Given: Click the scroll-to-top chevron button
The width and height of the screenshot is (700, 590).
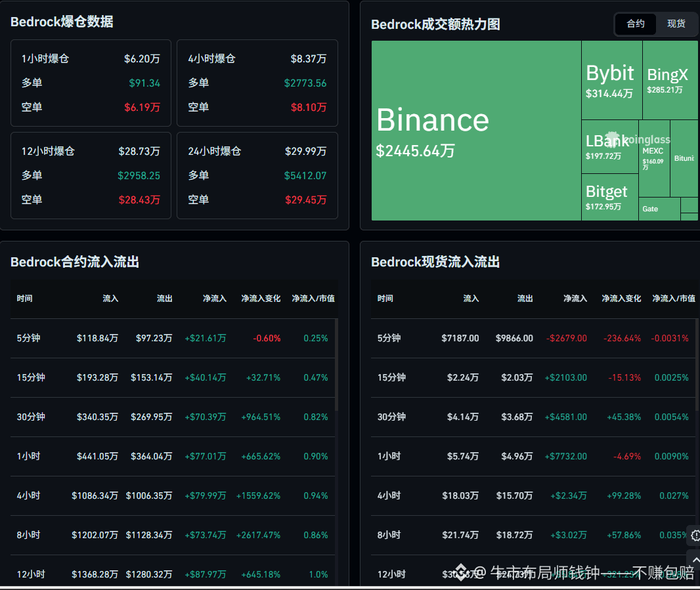Looking at the screenshot, I should 694,560.
